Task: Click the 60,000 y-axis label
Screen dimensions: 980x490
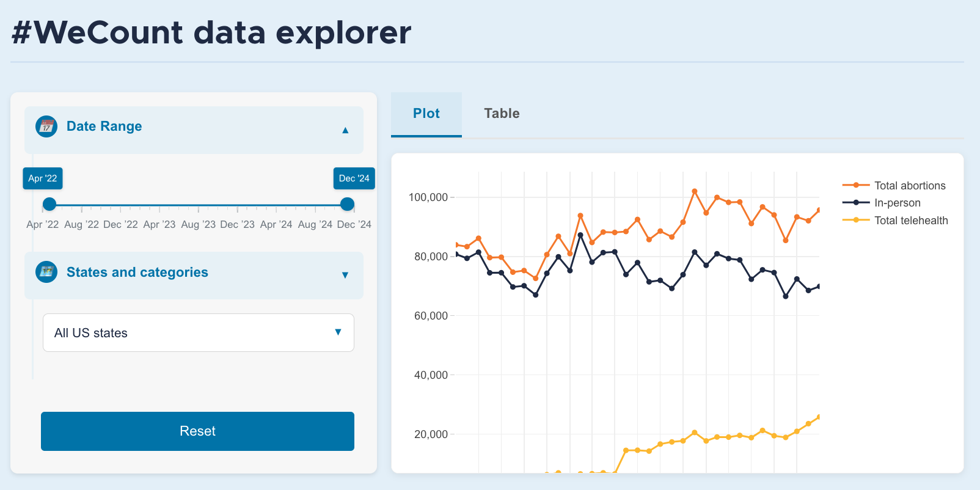Action: point(431,316)
